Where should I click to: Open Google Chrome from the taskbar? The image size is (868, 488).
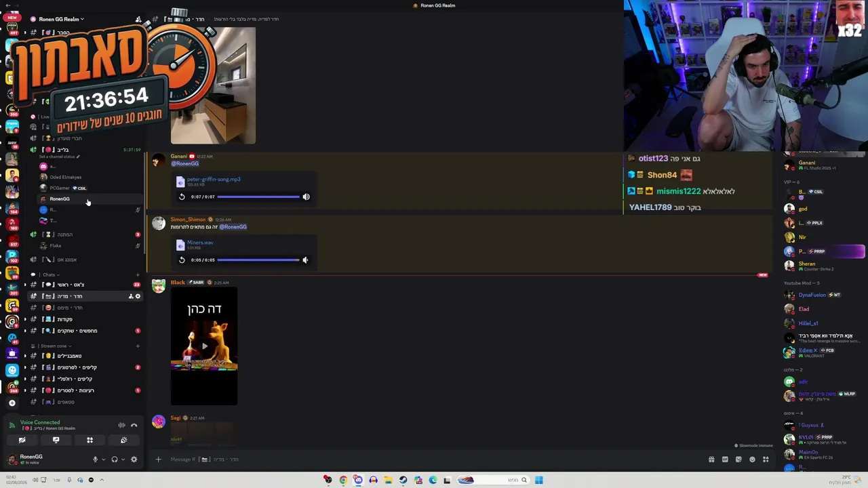point(343,481)
